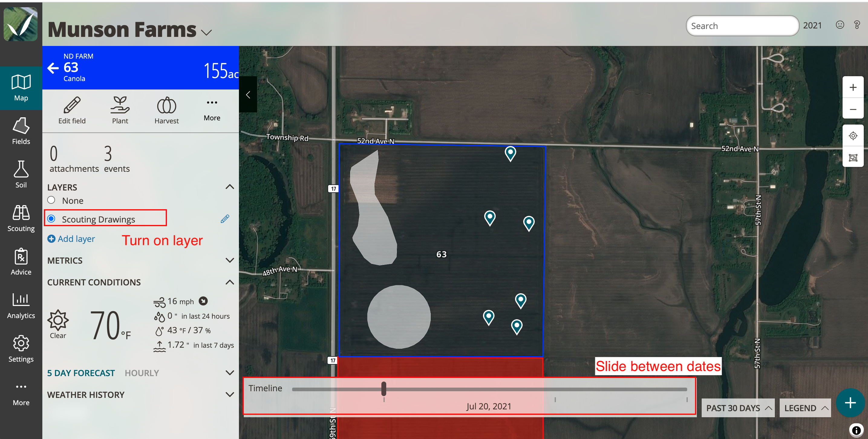Click the teal add plus button

850,402
